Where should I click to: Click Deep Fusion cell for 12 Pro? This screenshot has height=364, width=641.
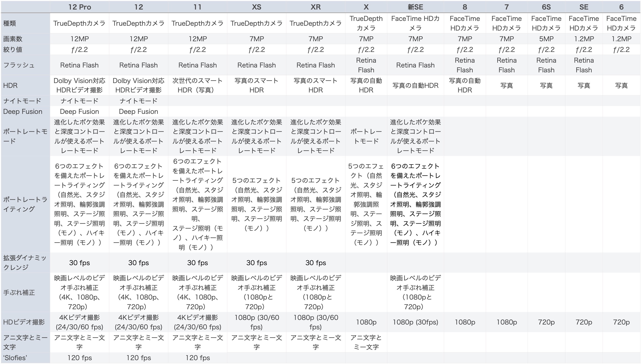point(79,112)
